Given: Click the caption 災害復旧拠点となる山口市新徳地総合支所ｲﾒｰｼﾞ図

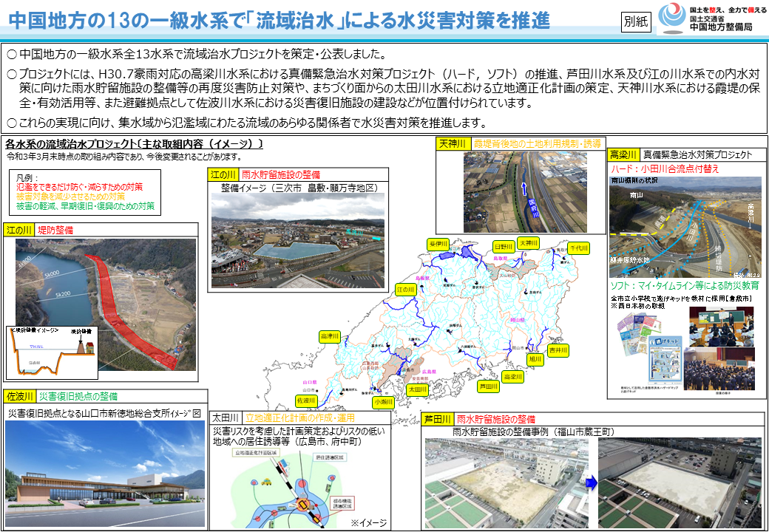Looking at the screenshot, I should 104,414.
